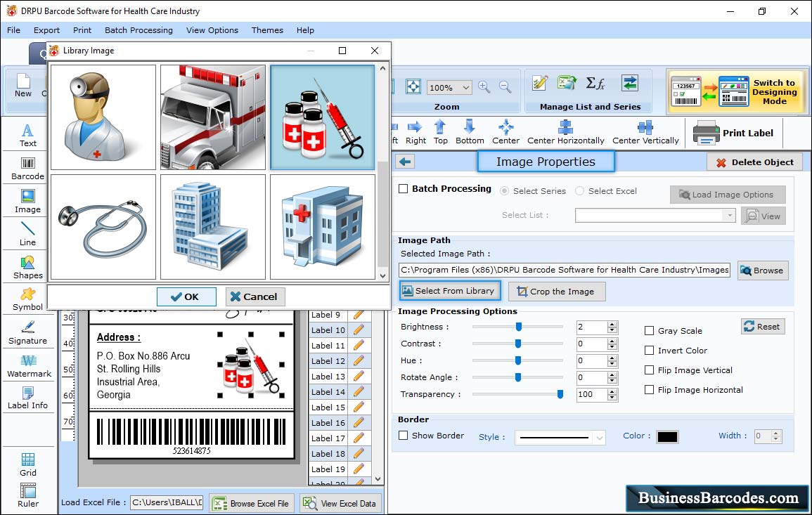Open the Symbol tool
Screen dimensions: 812x515
[x=27, y=299]
